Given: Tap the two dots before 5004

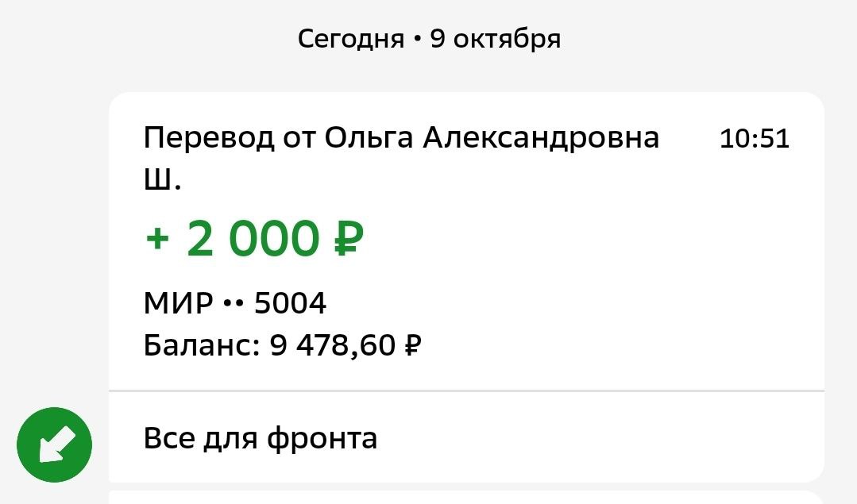Looking at the screenshot, I should click(x=234, y=305).
